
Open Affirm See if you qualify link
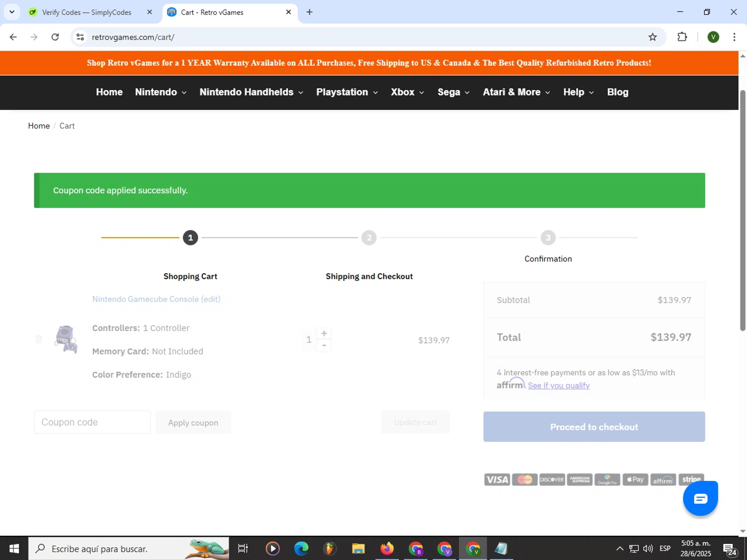[559, 385]
